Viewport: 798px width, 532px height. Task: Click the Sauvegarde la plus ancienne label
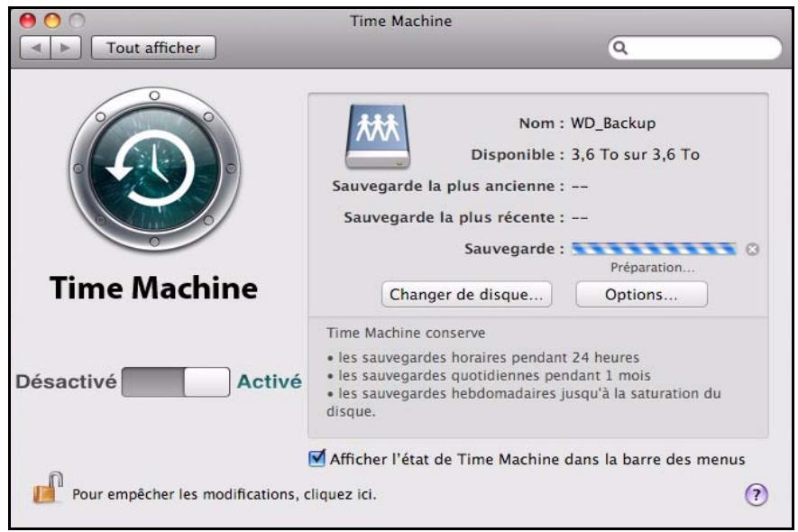[x=448, y=187]
